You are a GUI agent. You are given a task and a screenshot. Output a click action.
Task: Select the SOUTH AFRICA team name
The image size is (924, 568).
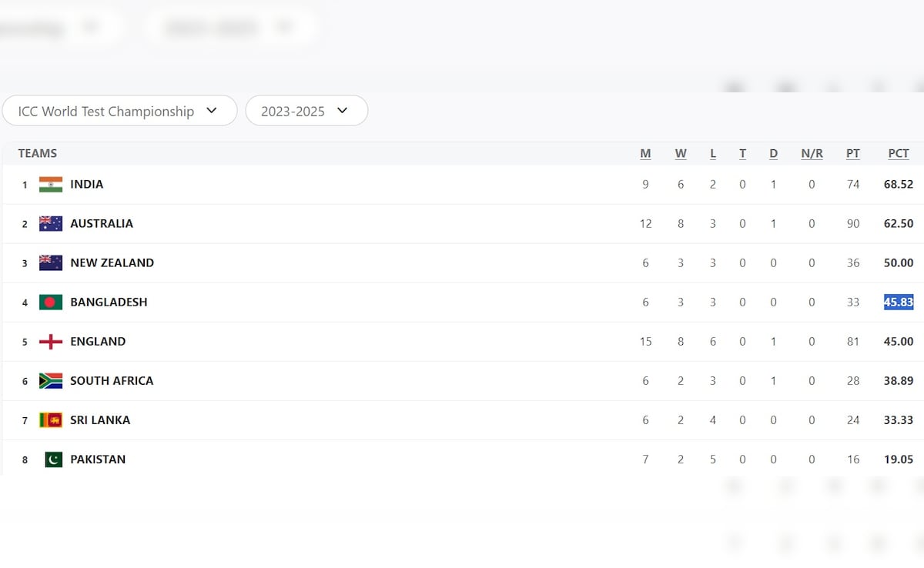click(112, 381)
